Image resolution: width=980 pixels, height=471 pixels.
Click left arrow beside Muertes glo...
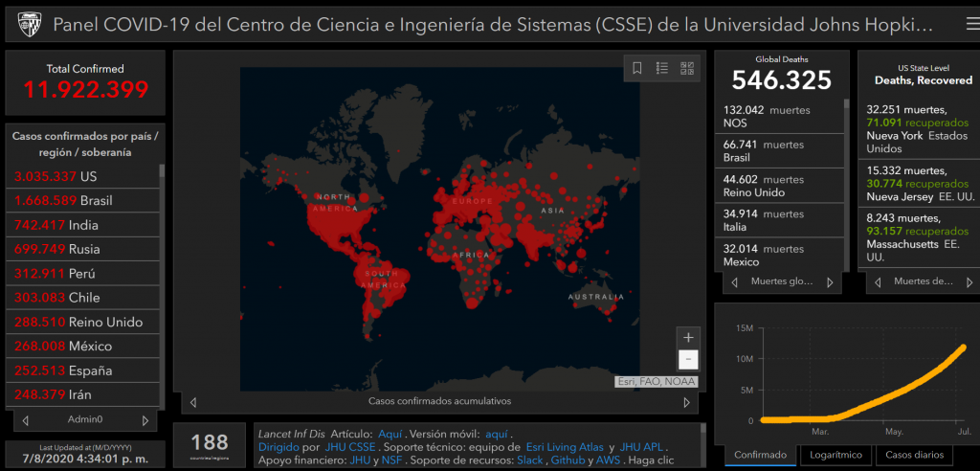734,282
